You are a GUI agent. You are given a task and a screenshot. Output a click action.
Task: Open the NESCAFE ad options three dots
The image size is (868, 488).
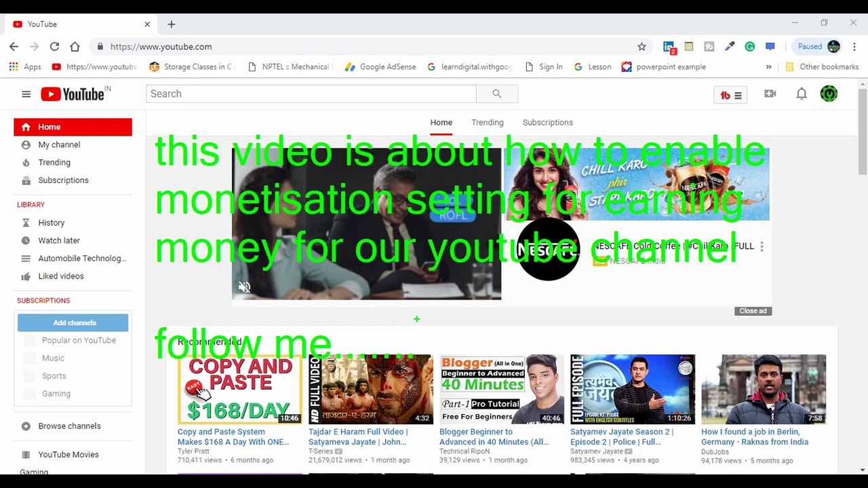coord(762,247)
